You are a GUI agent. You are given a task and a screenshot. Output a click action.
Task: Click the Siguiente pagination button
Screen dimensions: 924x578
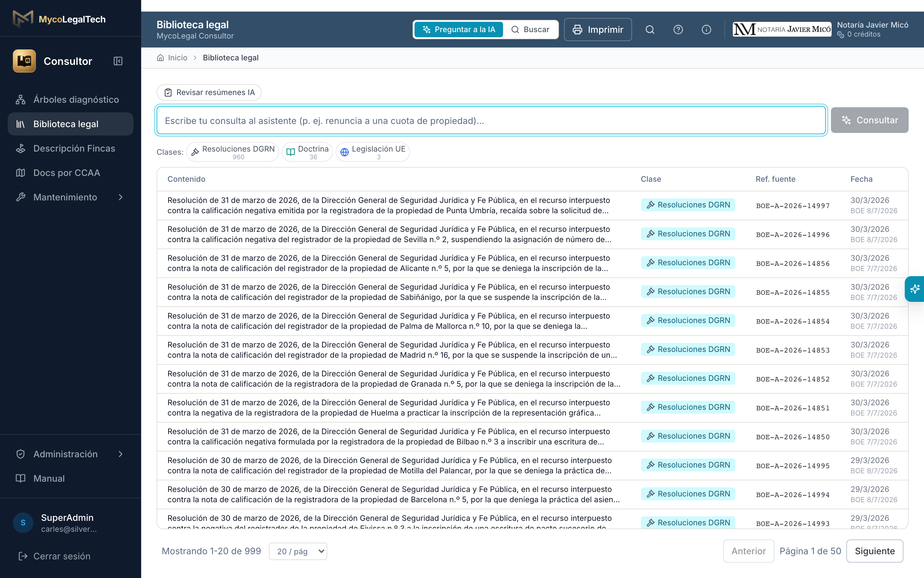tap(875, 551)
